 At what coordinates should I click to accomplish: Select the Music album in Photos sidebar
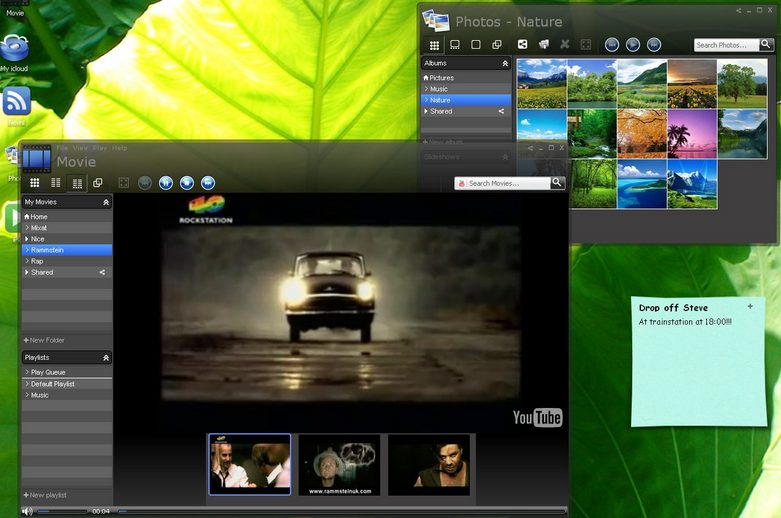tap(439, 89)
